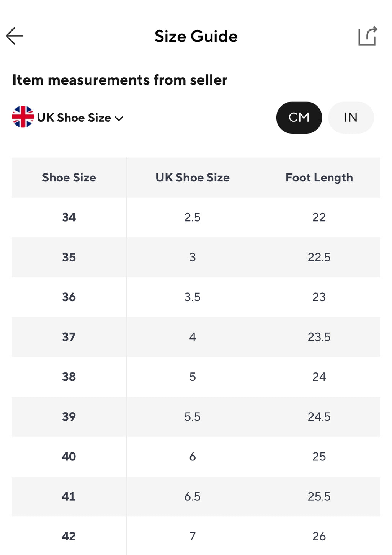Click the Size Guide title

click(x=196, y=36)
